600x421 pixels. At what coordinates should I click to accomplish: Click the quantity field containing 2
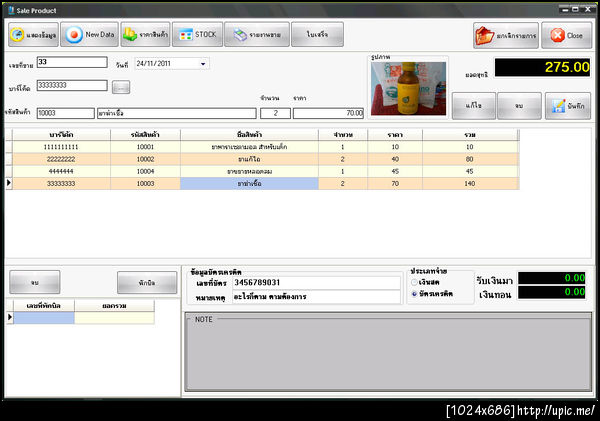(276, 113)
